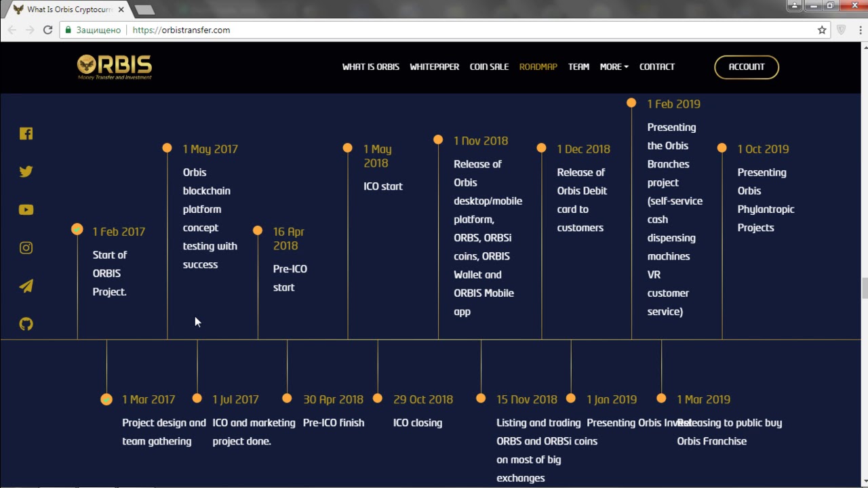Open the Team section

pyautogui.click(x=578, y=66)
